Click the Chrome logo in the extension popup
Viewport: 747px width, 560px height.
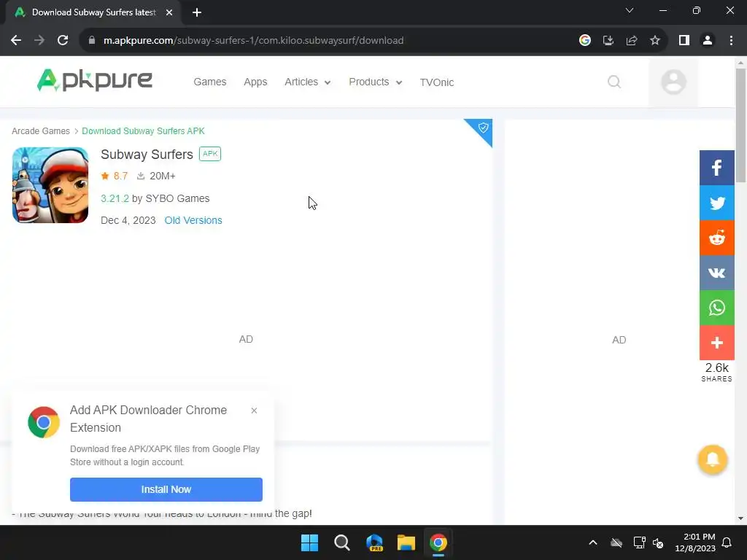(x=44, y=422)
